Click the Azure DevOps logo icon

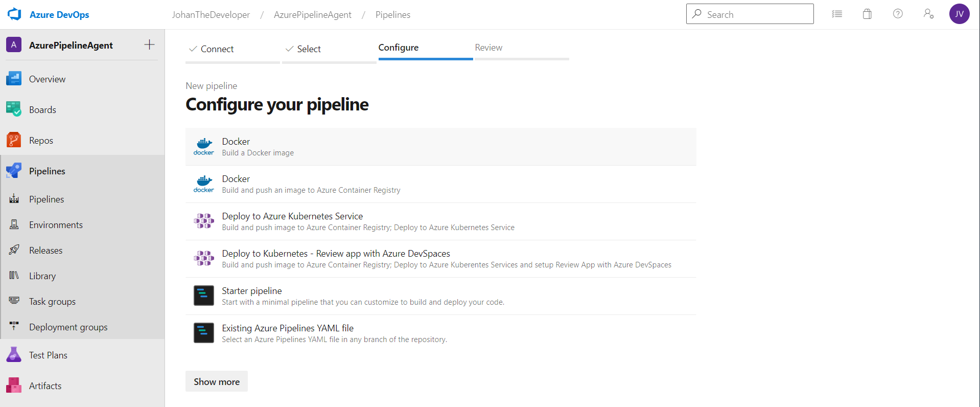(14, 14)
